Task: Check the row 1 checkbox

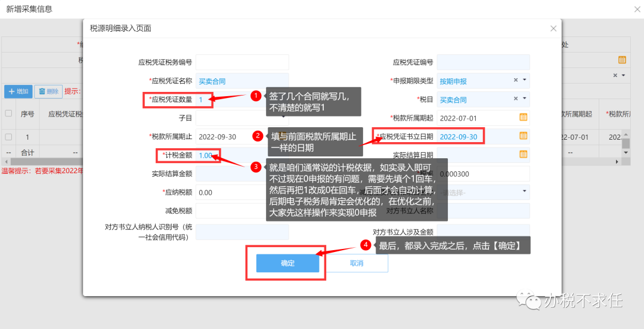Action: (x=8, y=137)
